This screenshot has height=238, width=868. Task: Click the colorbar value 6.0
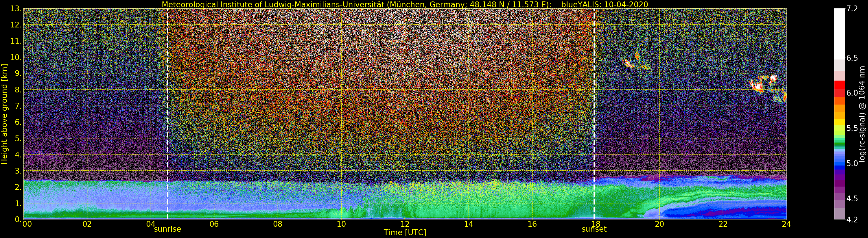click(x=852, y=93)
